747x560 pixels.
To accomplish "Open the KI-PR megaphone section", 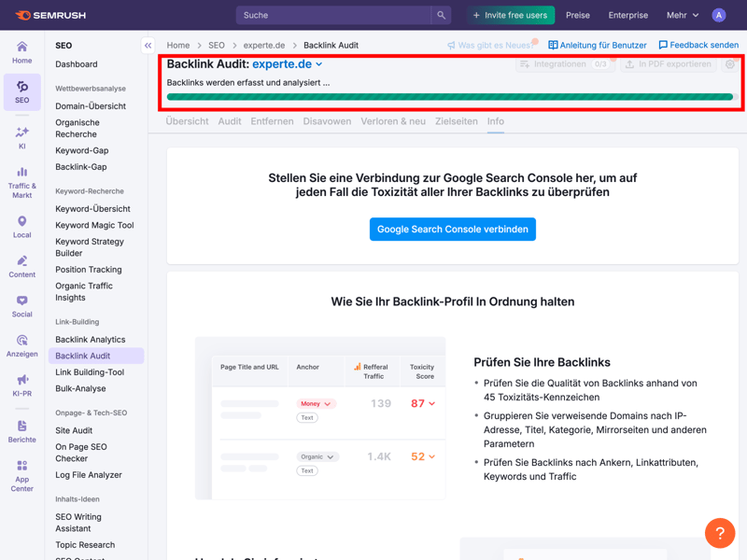I will point(21,385).
